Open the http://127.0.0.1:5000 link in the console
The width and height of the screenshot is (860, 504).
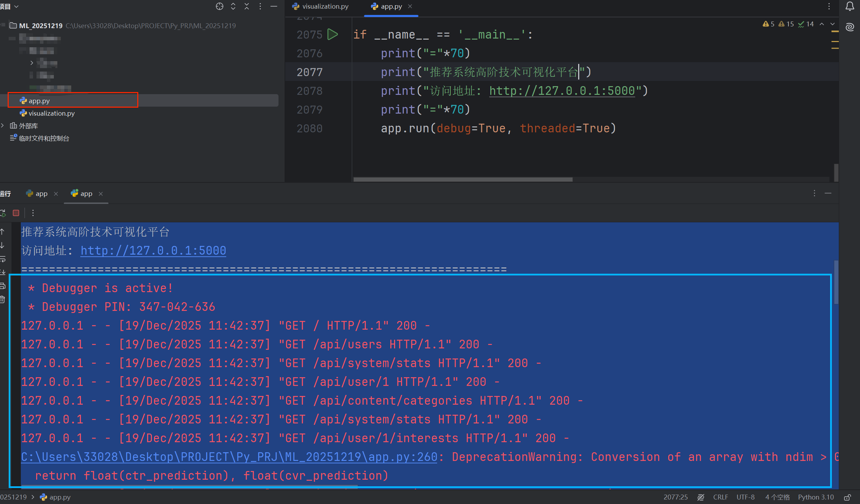pyautogui.click(x=153, y=250)
